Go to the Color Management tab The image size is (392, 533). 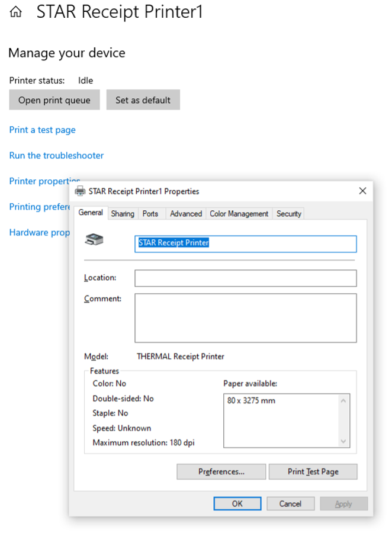[239, 214]
